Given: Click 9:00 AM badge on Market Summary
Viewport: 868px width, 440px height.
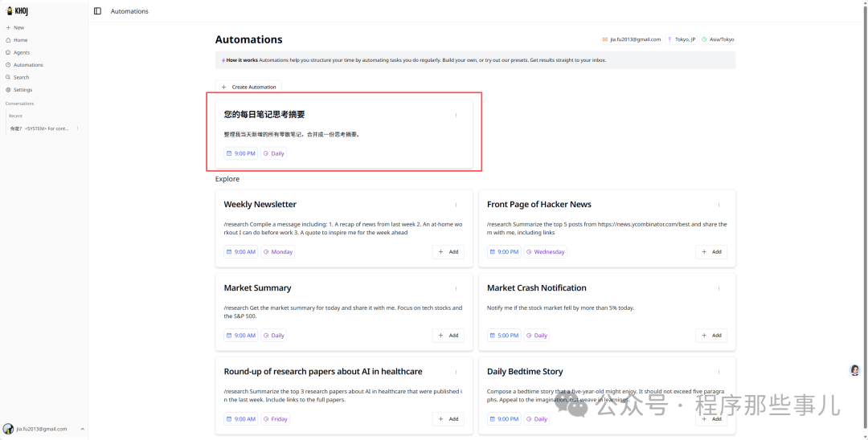Looking at the screenshot, I should click(x=241, y=335).
